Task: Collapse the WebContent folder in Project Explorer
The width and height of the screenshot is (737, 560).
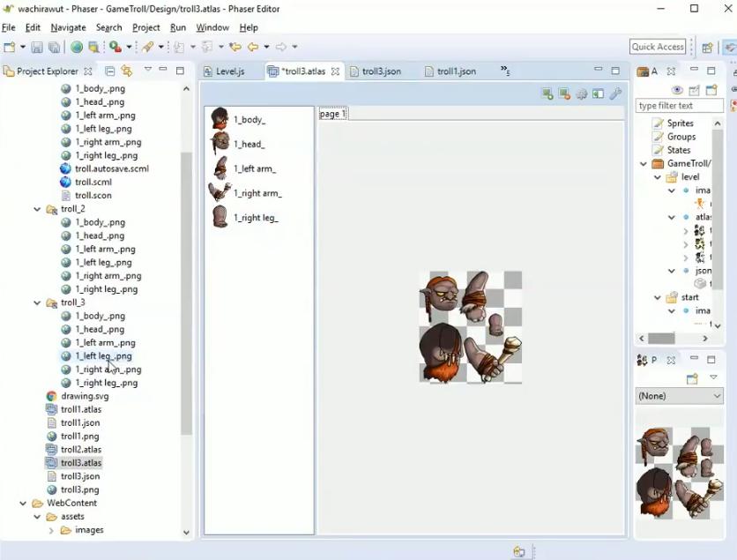Action: click(24, 504)
